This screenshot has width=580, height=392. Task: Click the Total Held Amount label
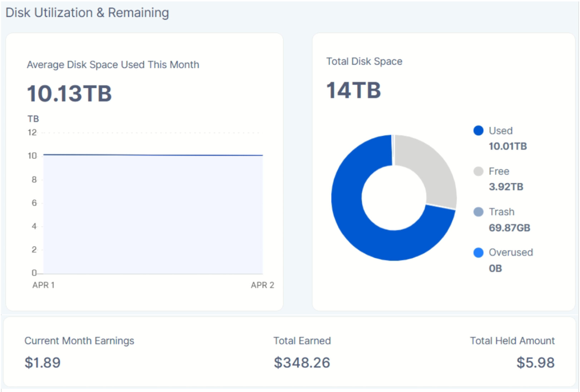pos(512,341)
